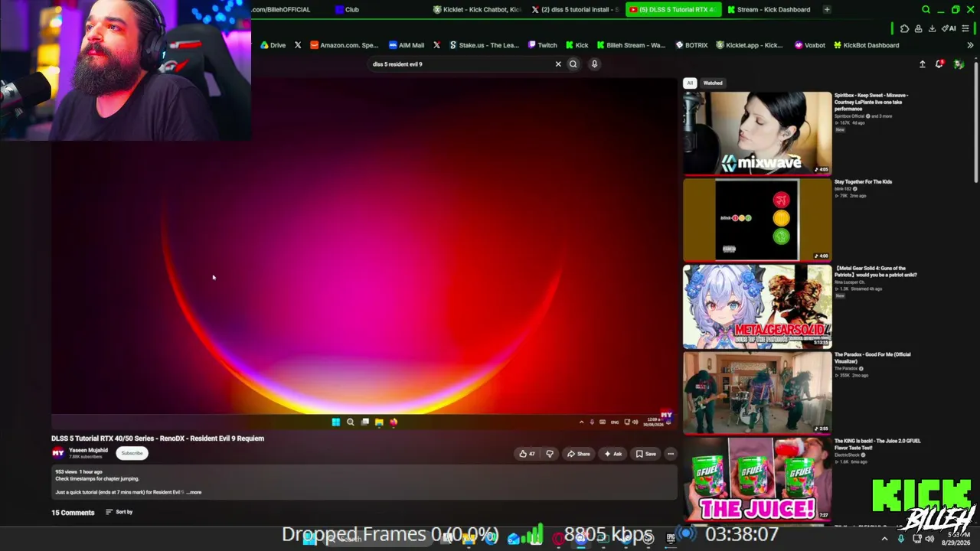Screen dimensions: 980x551
Task: Open the AIM Mail bookmark
Action: click(407, 45)
